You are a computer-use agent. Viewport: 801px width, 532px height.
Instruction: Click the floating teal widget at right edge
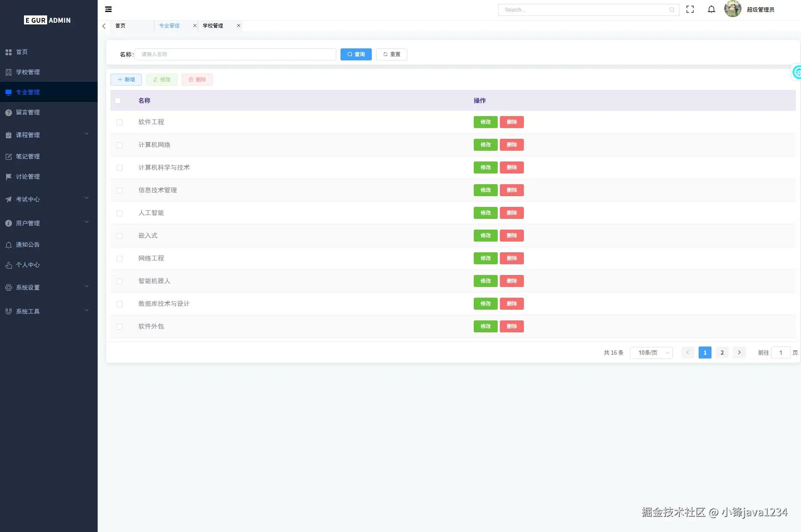tap(796, 72)
